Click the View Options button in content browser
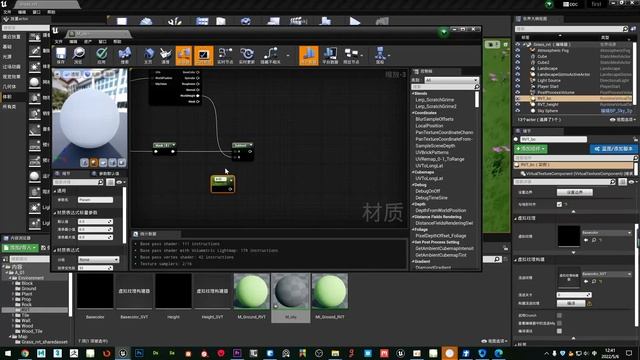Viewport: 640px width, 360px height. click(x=494, y=341)
